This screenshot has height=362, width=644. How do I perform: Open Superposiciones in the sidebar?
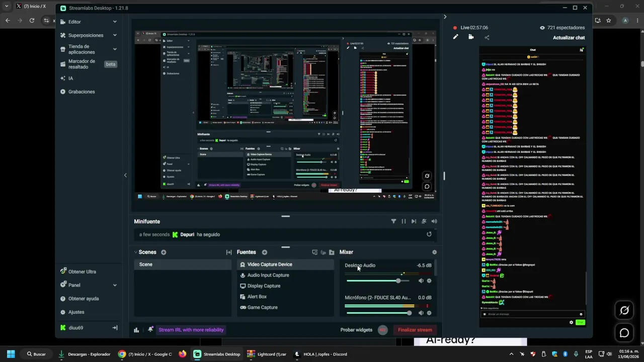(x=86, y=35)
